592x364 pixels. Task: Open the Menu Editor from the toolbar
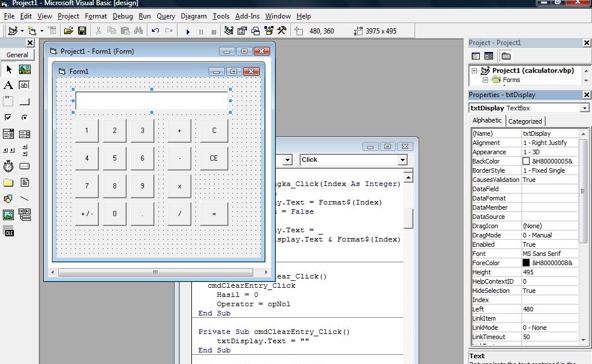point(51,30)
